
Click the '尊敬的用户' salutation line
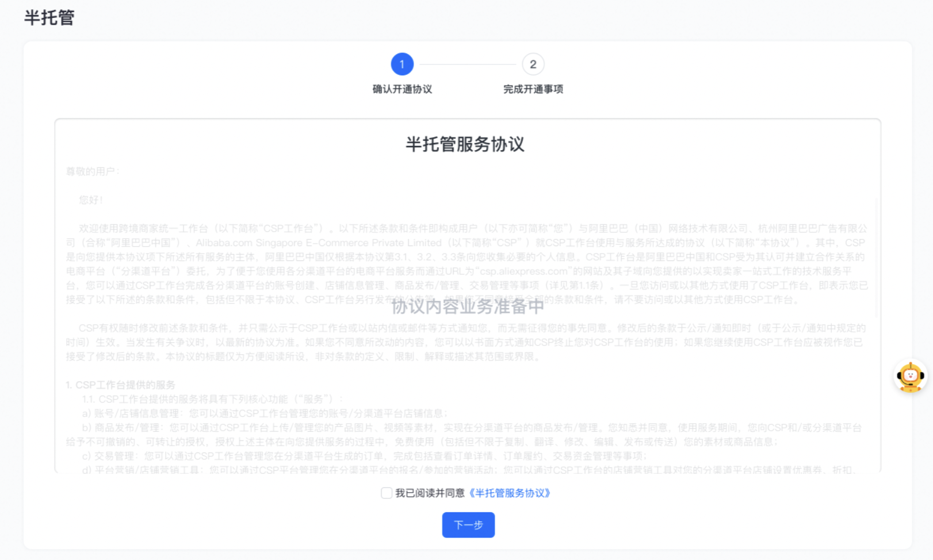click(93, 171)
